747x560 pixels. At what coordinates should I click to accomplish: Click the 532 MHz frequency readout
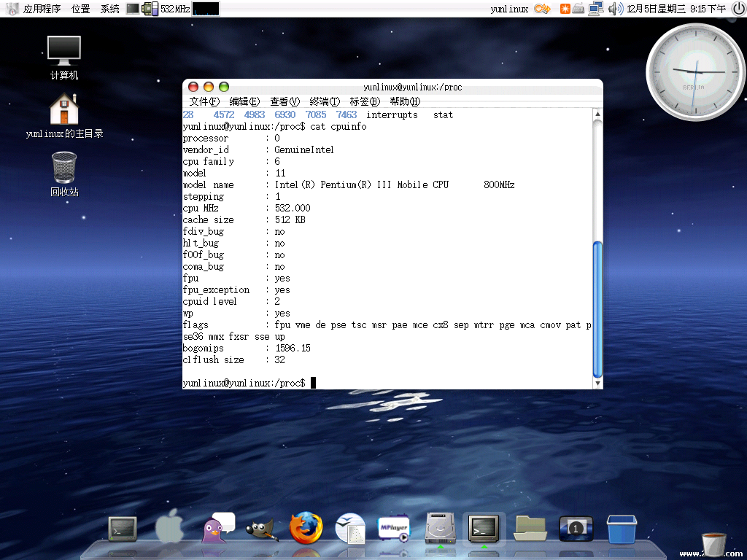(175, 9)
